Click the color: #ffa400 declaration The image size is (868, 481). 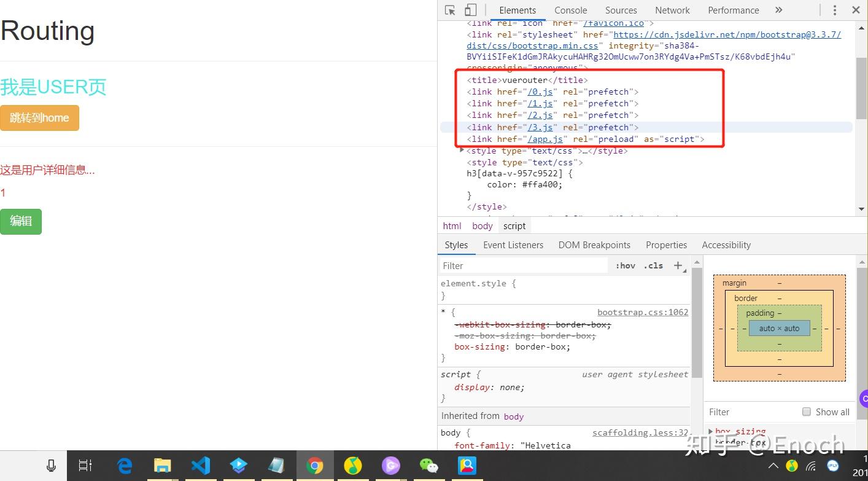[x=525, y=184]
